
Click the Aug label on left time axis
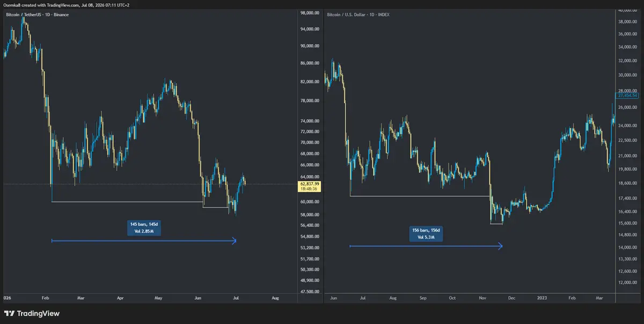point(275,297)
